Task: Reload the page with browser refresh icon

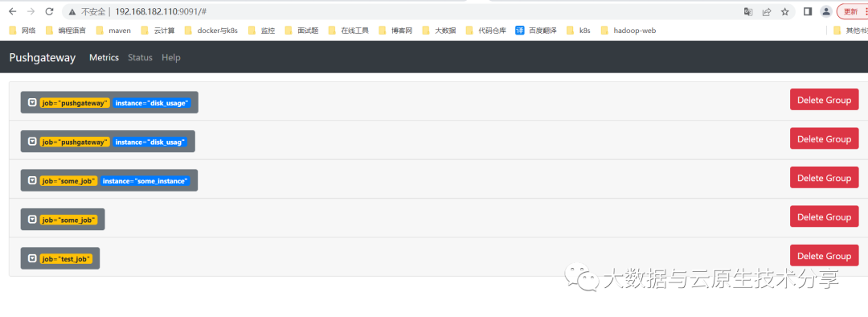Action: pyautogui.click(x=49, y=11)
